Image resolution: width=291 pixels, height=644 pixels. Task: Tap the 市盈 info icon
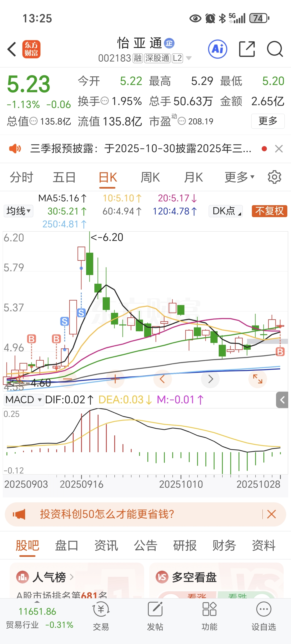pos(182,121)
